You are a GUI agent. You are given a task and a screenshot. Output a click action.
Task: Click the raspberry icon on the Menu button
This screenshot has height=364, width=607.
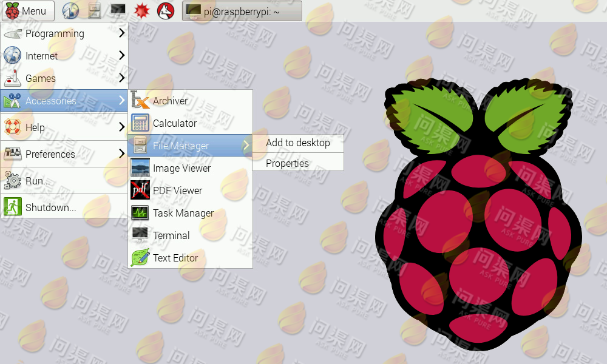12,11
